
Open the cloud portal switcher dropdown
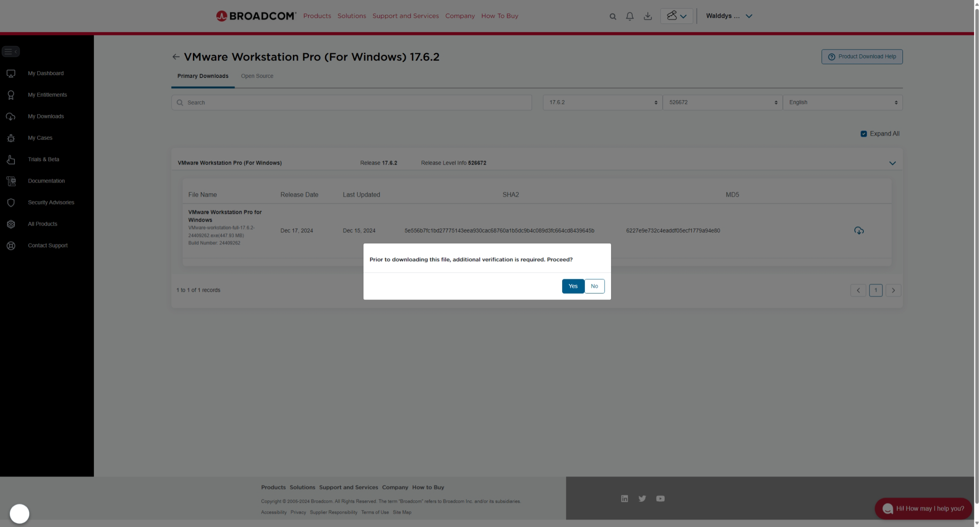coord(677,16)
